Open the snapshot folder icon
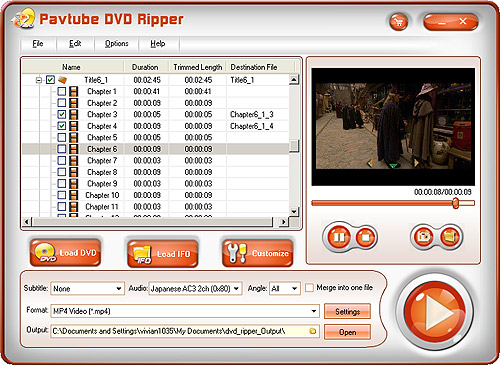Image resolution: width=500 pixels, height=365 pixels. 450,237
